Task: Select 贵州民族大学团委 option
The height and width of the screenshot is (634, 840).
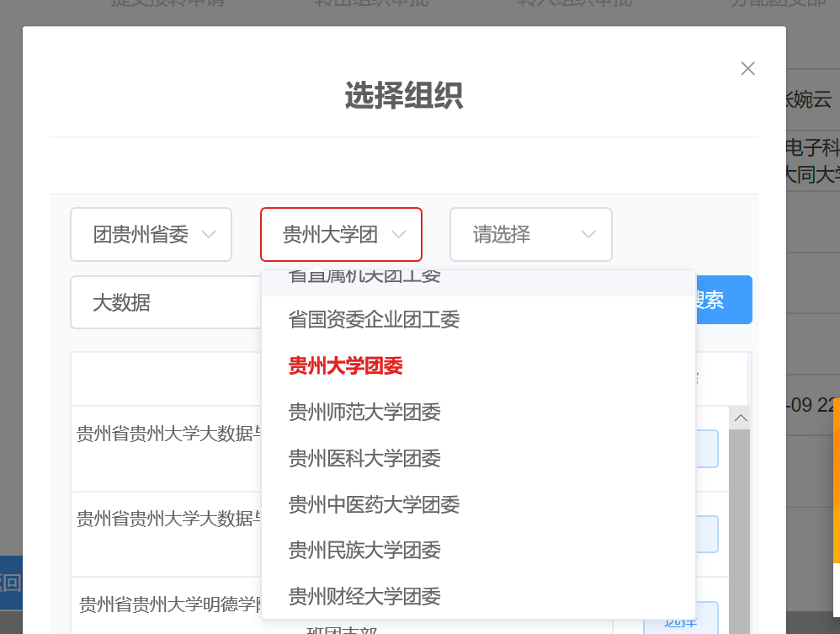Action: pyautogui.click(x=364, y=551)
